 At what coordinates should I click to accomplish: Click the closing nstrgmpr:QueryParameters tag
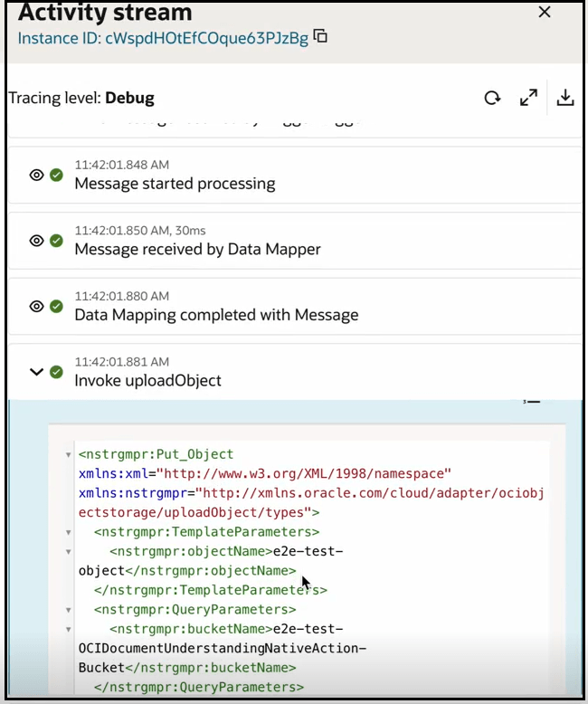coord(199,688)
